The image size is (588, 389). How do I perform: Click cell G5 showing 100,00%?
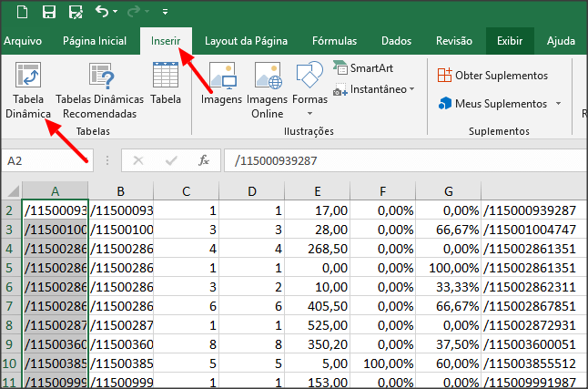448,268
